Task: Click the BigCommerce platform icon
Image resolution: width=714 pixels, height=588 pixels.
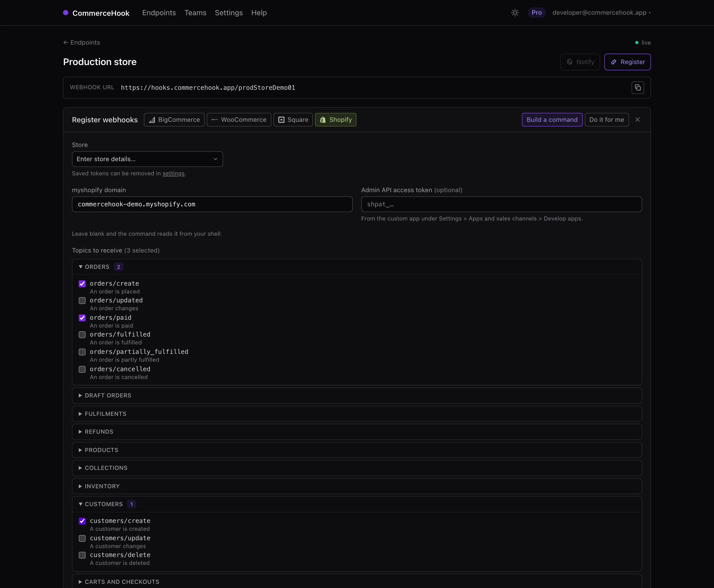Action: [x=152, y=120]
